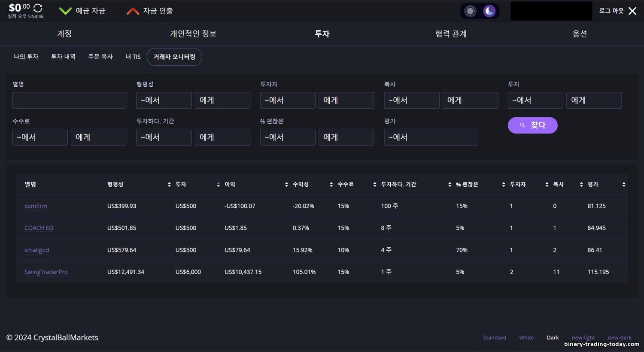
Task: Click the red withdrawal arrow icon
Action: 133,11
